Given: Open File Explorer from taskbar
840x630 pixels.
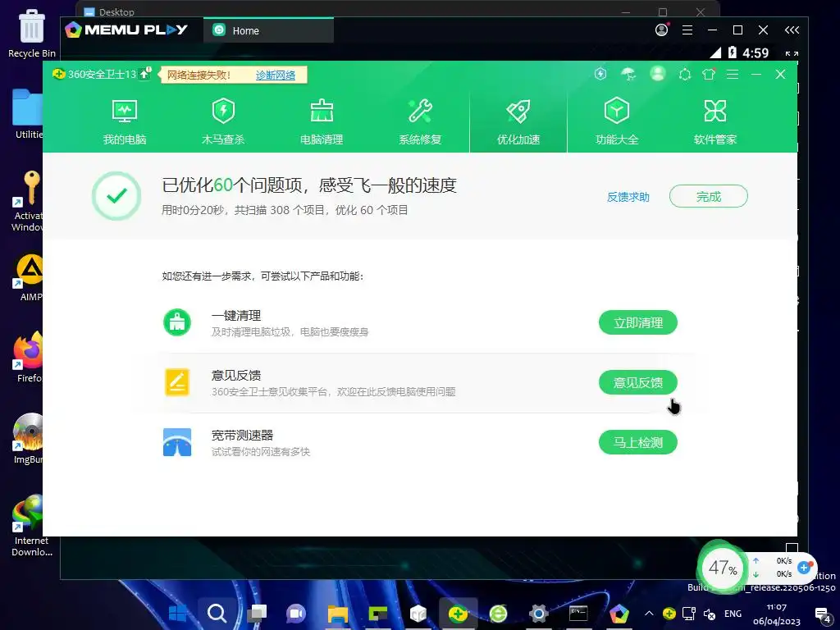Looking at the screenshot, I should [x=337, y=613].
